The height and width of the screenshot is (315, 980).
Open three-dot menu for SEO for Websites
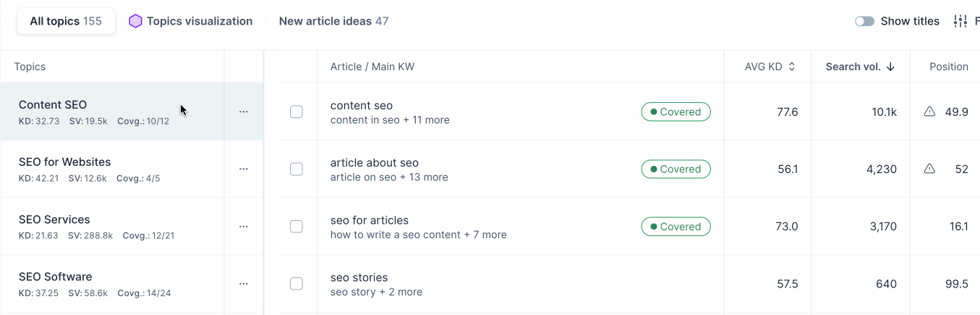244,169
